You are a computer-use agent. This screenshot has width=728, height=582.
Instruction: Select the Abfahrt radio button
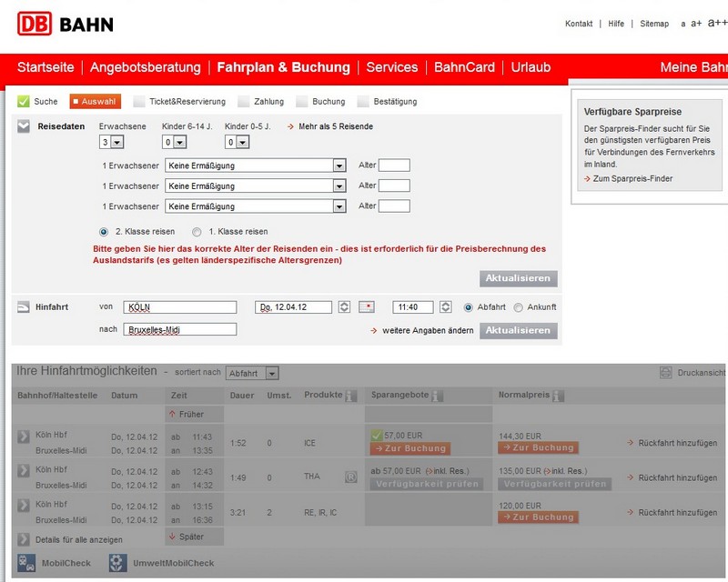469,307
